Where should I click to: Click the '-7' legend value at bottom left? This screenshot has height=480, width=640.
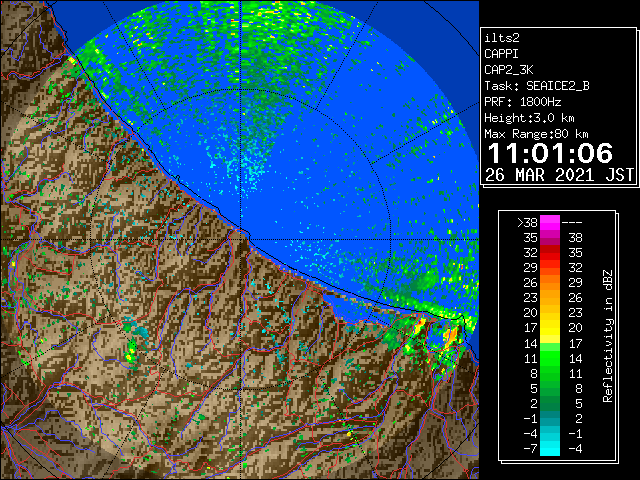pyautogui.click(x=531, y=449)
